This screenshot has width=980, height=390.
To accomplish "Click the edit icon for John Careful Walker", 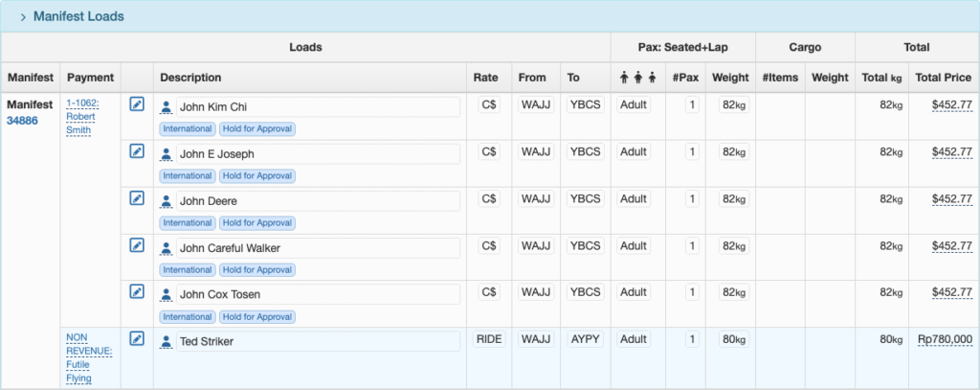I will [x=137, y=245].
